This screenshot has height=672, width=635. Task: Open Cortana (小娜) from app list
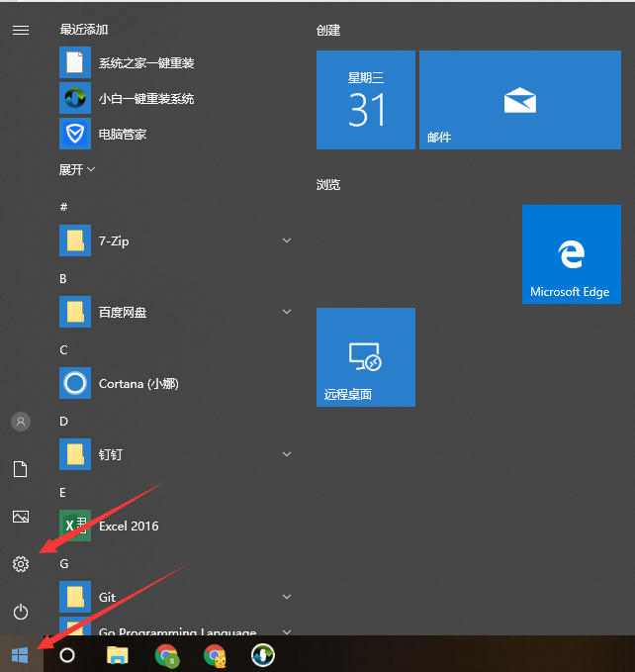pos(138,383)
